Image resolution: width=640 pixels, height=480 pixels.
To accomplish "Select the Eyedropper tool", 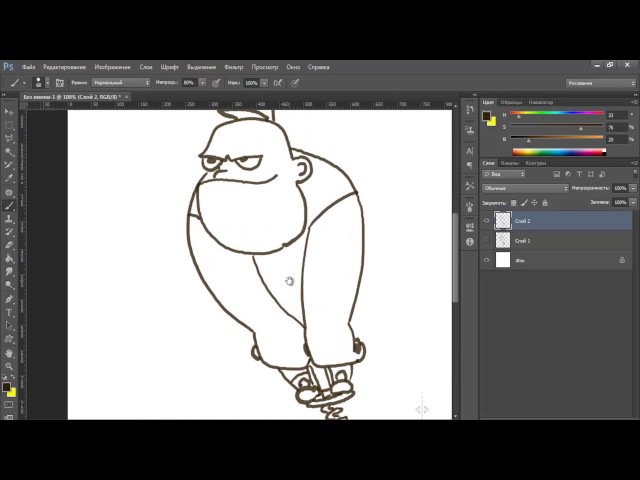I will tap(9, 179).
